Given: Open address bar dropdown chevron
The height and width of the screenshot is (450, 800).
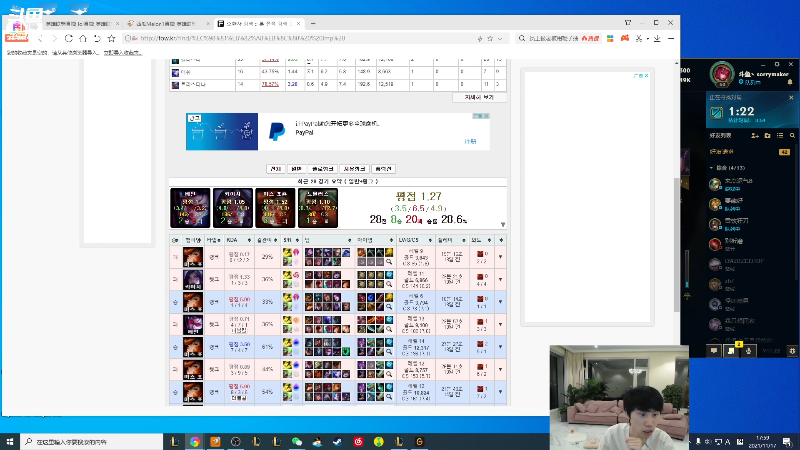Looking at the screenshot, I should [x=500, y=38].
